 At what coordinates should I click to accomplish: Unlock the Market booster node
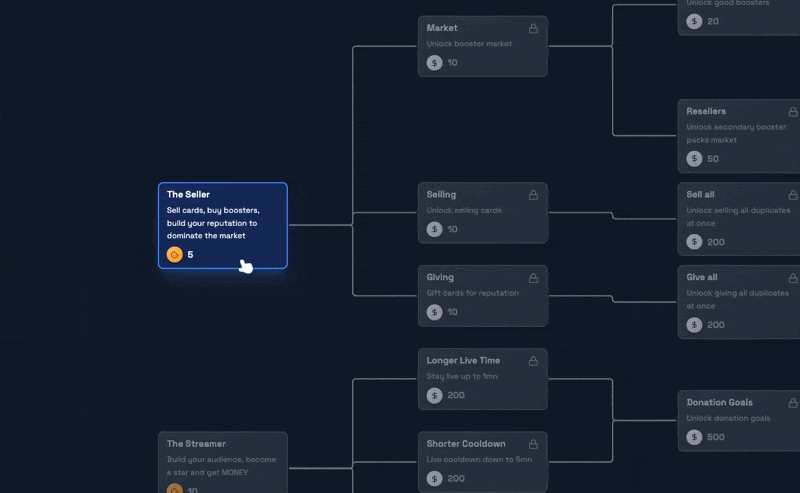tap(482, 46)
